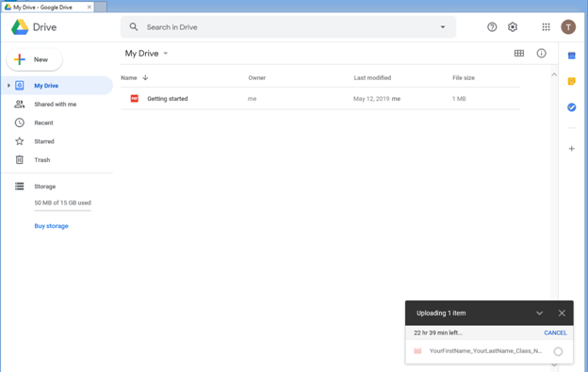The height and width of the screenshot is (372, 588).
Task: Open Settings gear icon
Action: coord(513,27)
